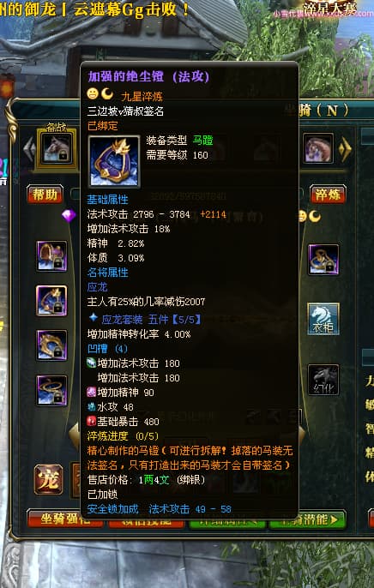Viewport: 374px width, 588px height.
Task: Open the 衣柜 wardrobe icon
Action: coord(323,319)
